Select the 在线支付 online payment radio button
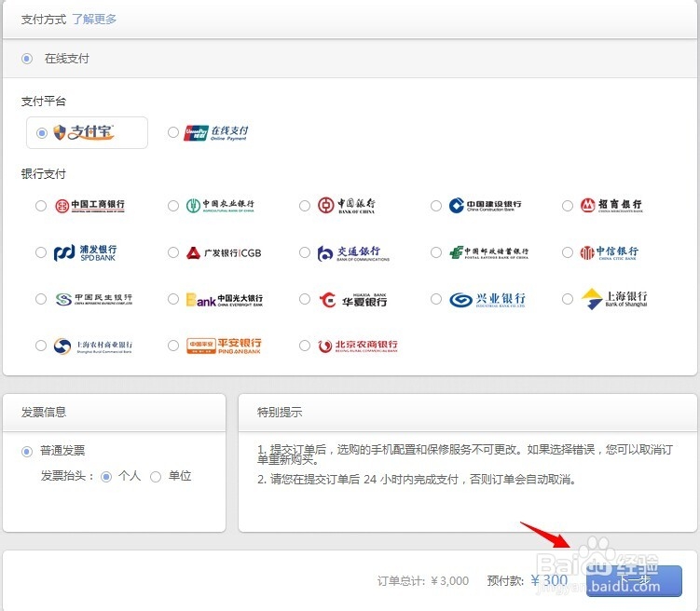Screen dimensions: 700x611 click(x=27, y=59)
